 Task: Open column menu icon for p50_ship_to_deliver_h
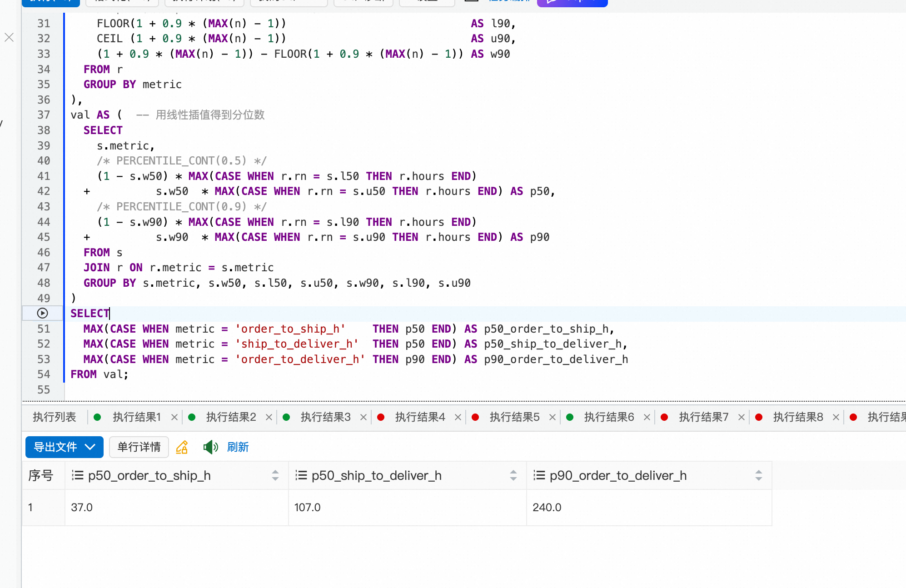[301, 475]
